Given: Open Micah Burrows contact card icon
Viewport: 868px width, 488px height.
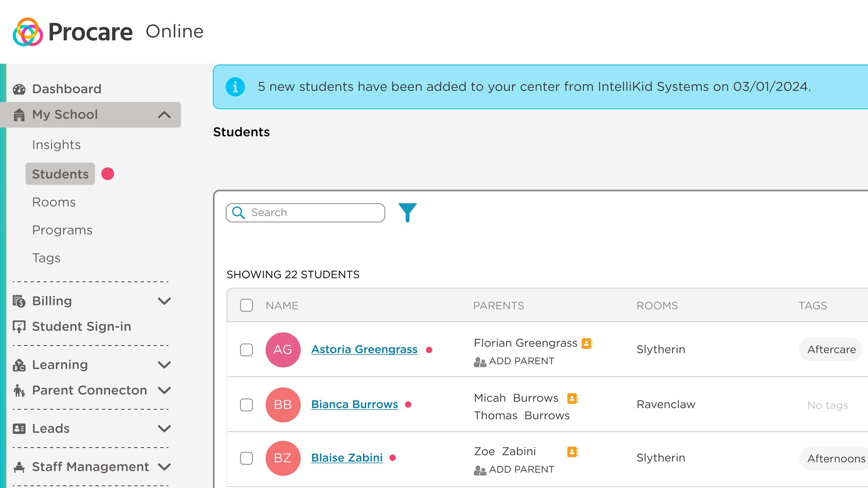Looking at the screenshot, I should [x=572, y=398].
